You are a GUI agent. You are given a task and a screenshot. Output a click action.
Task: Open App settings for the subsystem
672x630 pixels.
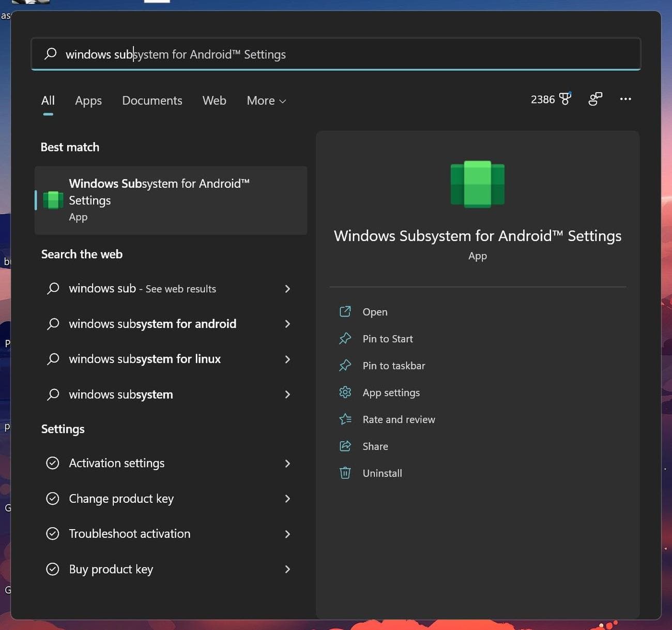(x=391, y=393)
